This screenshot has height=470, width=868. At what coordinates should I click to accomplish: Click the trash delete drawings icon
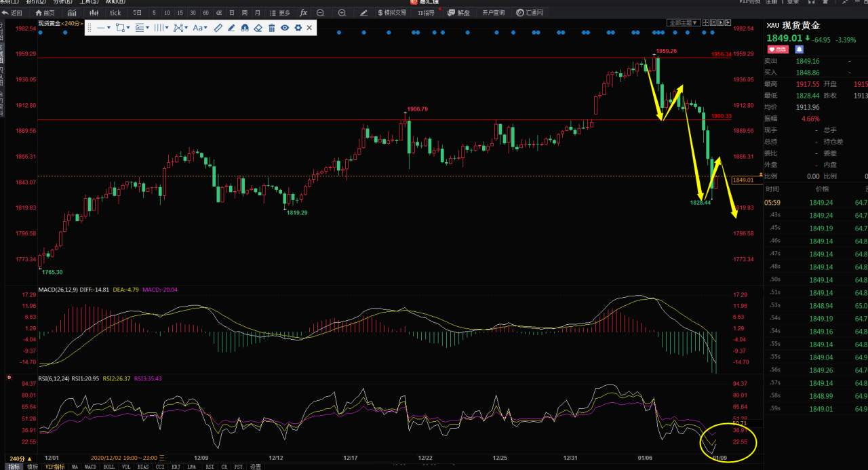(x=271, y=28)
